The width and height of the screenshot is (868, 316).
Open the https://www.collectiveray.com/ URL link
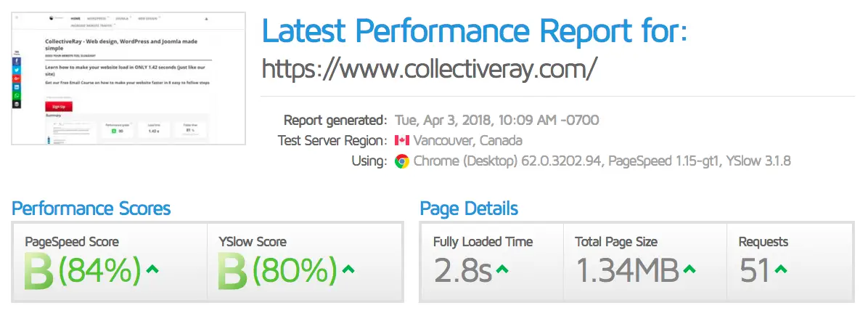[x=430, y=69]
